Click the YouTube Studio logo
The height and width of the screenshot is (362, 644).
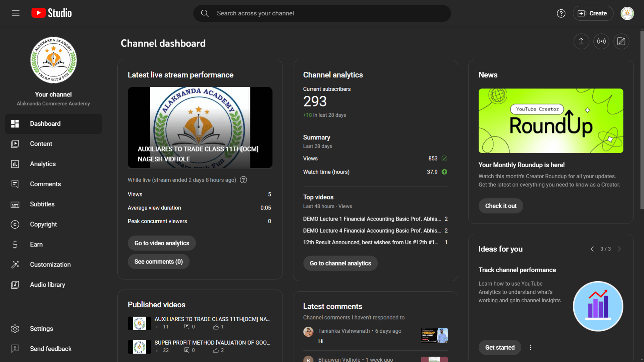pos(52,13)
